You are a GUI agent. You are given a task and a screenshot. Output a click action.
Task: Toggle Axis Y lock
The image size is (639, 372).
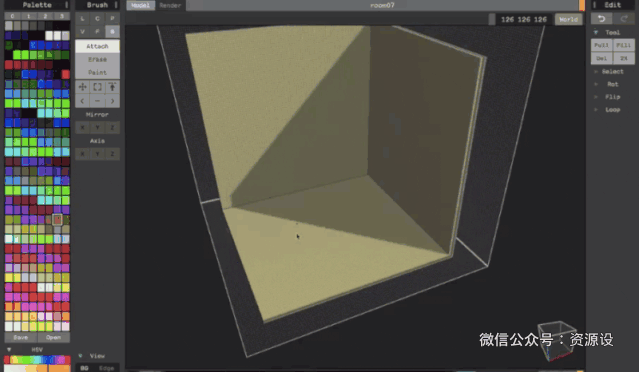97,154
